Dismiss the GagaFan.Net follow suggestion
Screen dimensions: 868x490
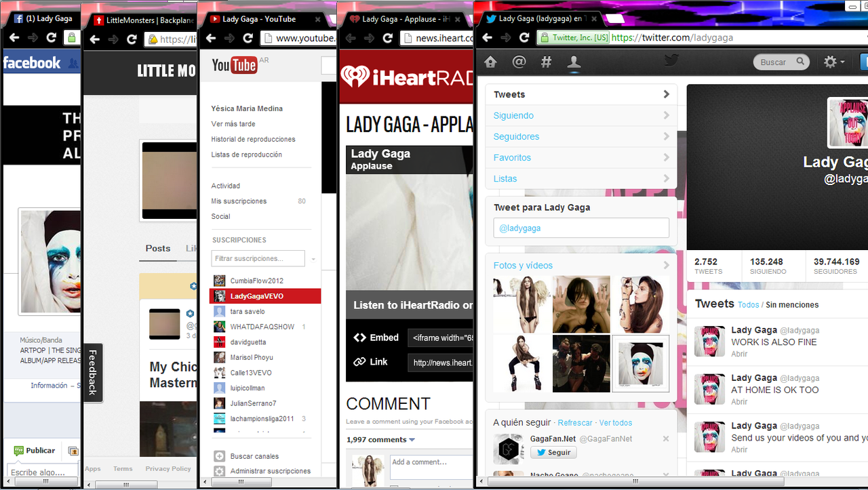665,439
